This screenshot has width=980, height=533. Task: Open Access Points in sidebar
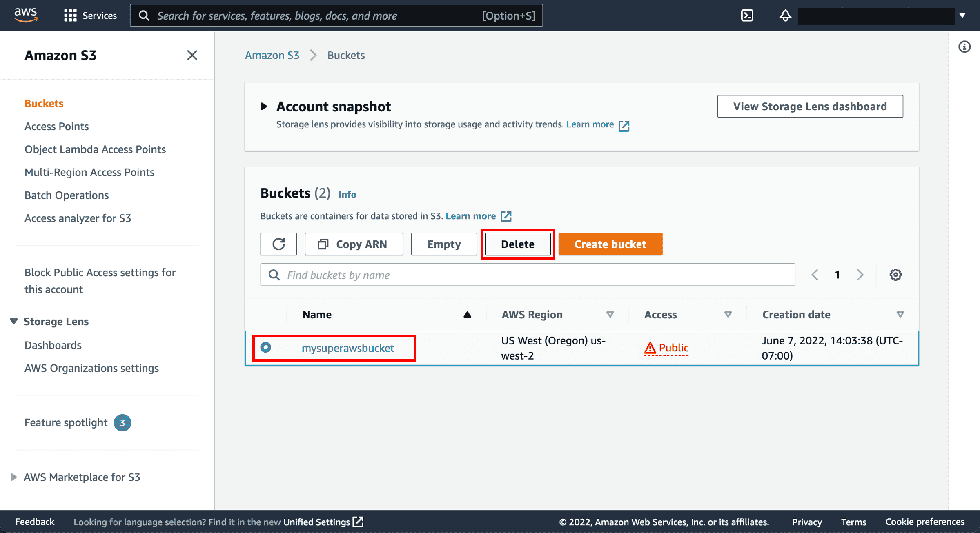[57, 127]
